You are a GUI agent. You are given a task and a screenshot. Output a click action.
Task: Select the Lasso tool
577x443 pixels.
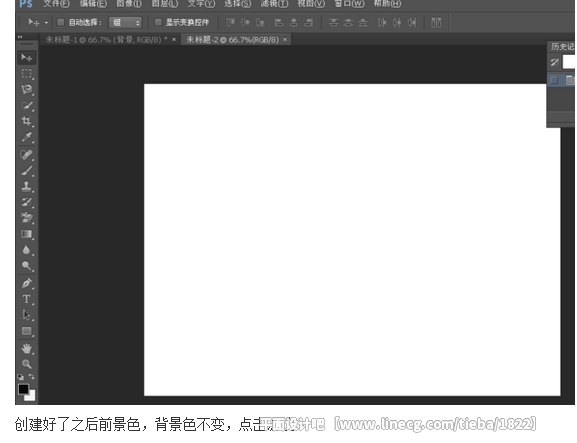26,89
